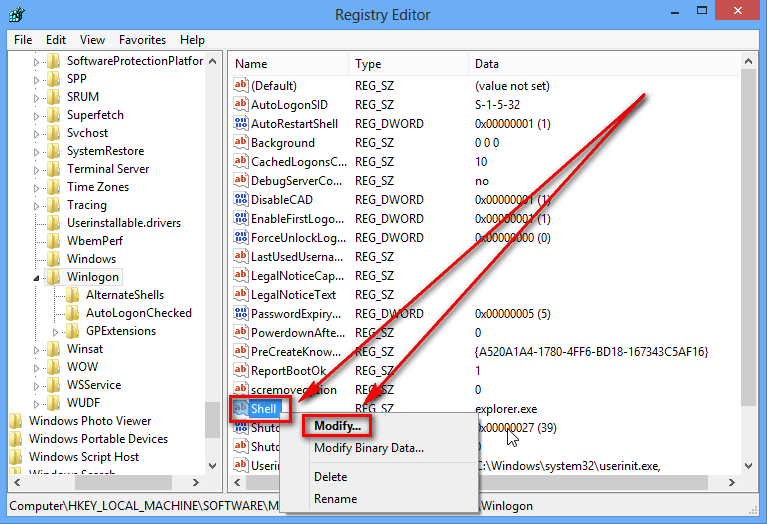Click the string icon next to scremoveoption
This screenshot has height=524, width=767.
(x=240, y=389)
